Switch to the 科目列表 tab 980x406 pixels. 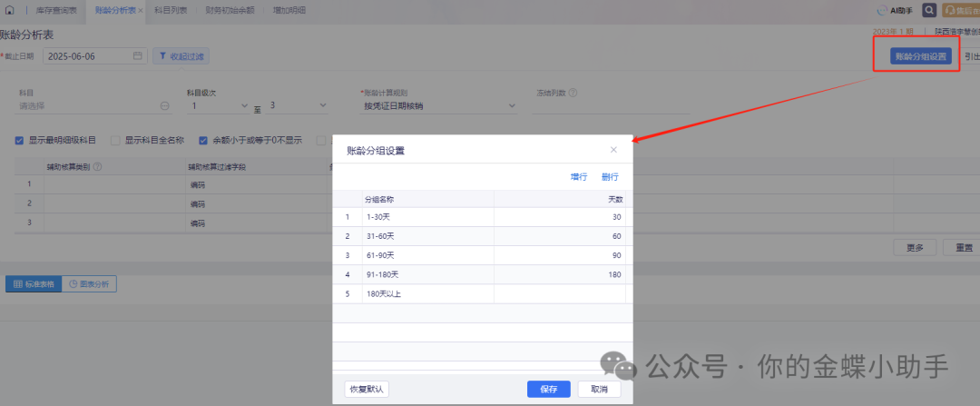tap(171, 10)
